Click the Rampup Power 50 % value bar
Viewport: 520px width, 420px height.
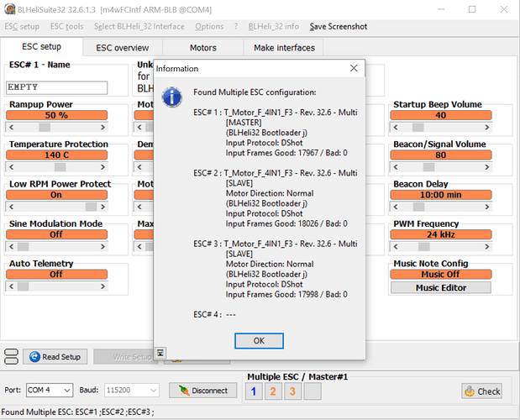57,115
